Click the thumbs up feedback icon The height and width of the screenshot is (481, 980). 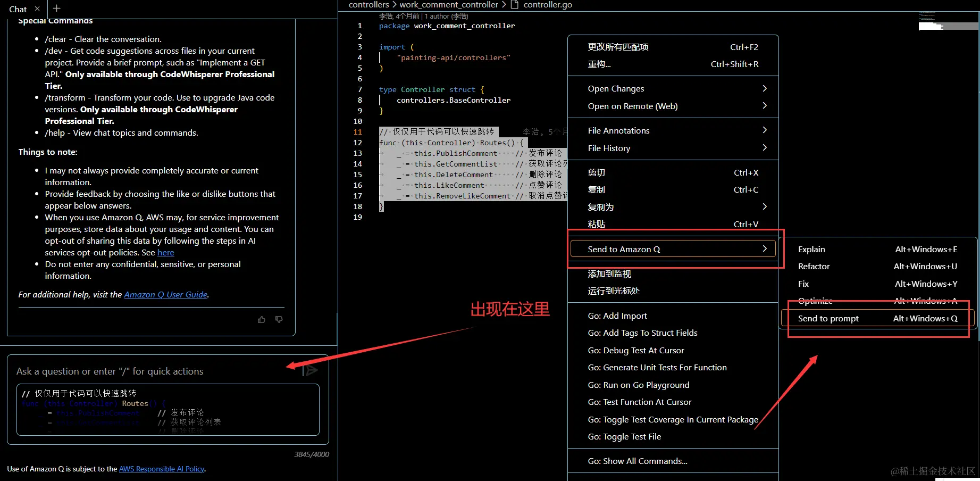click(x=262, y=320)
